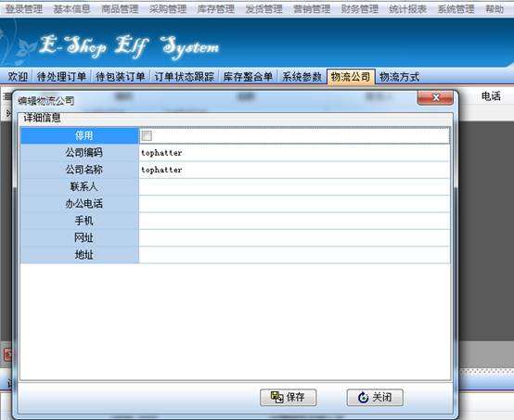Switch to the 订单状态跟踪 tab
The height and width of the screenshot is (420, 514).
coord(185,77)
